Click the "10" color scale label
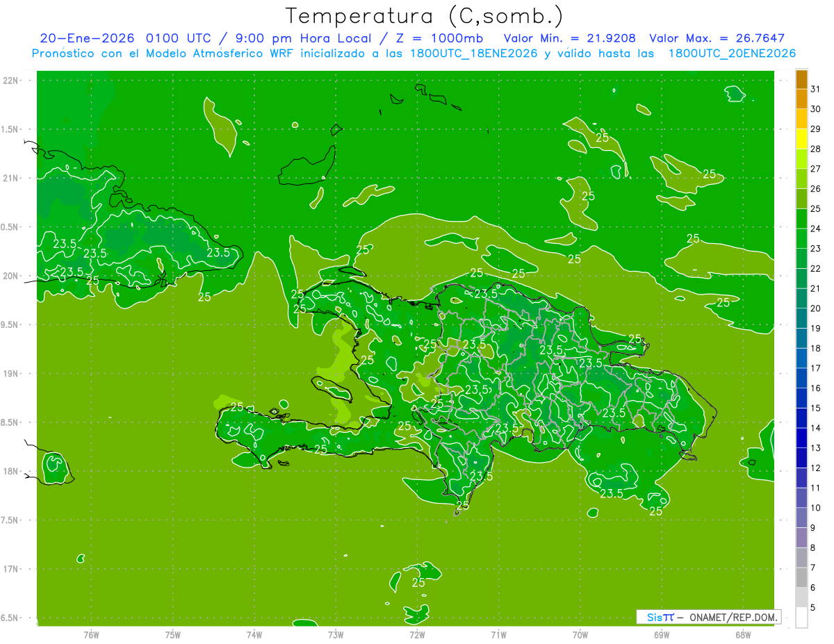The width and height of the screenshot is (834, 644). click(x=816, y=508)
